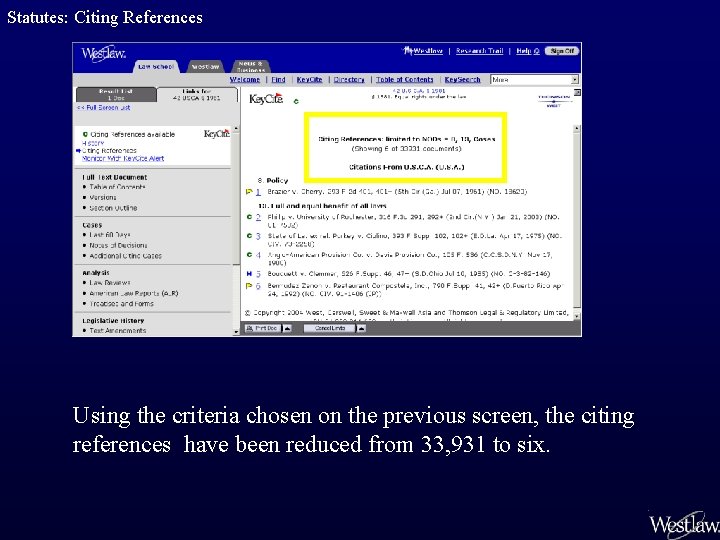Click the blue arrow marker by Citing References
The image size is (720, 540).
[79, 151]
